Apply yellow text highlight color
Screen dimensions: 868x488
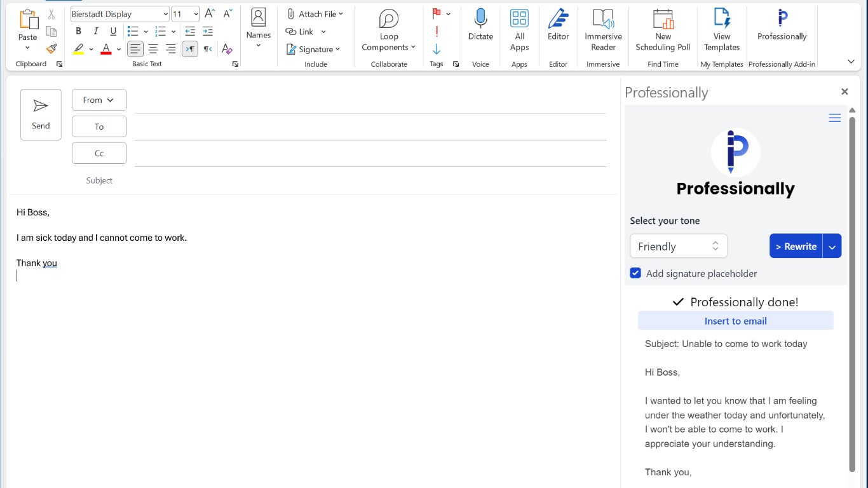tap(78, 49)
